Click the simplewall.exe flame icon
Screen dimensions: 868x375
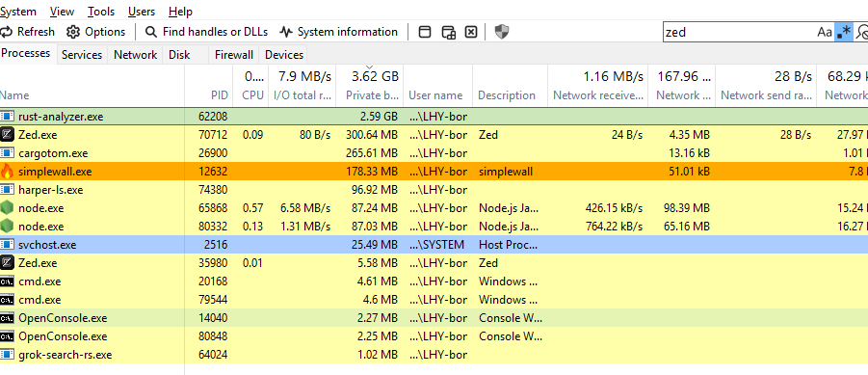tap(7, 172)
